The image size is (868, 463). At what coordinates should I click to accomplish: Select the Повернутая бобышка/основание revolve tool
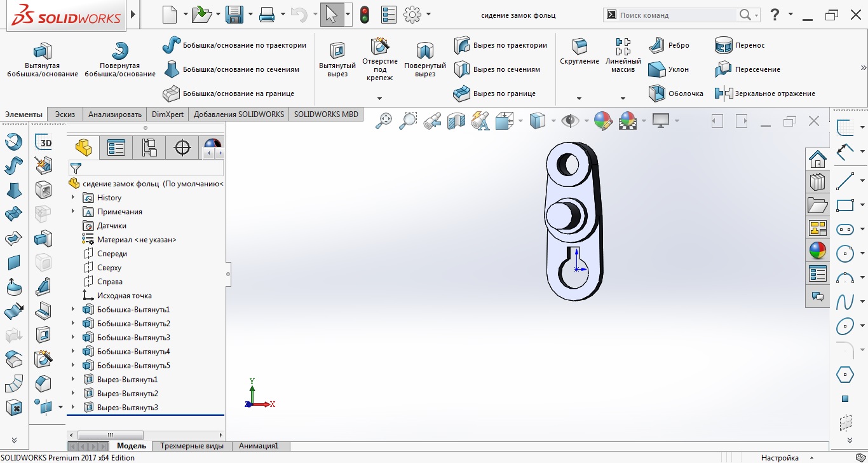[119, 60]
